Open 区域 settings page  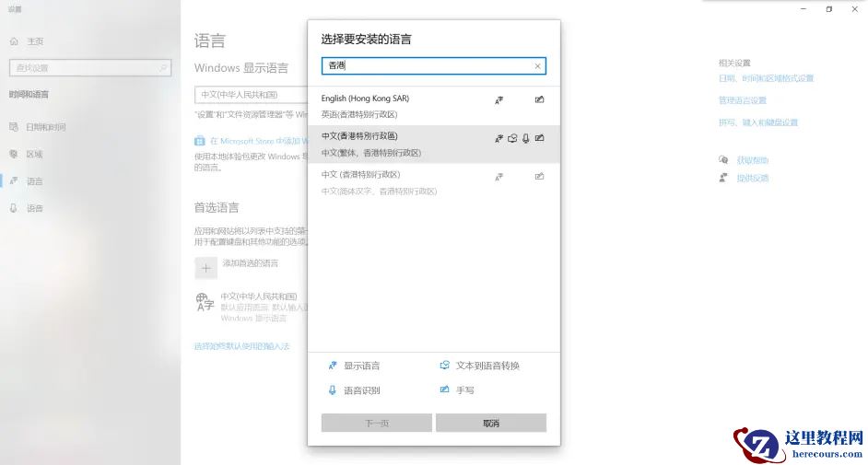34,155
